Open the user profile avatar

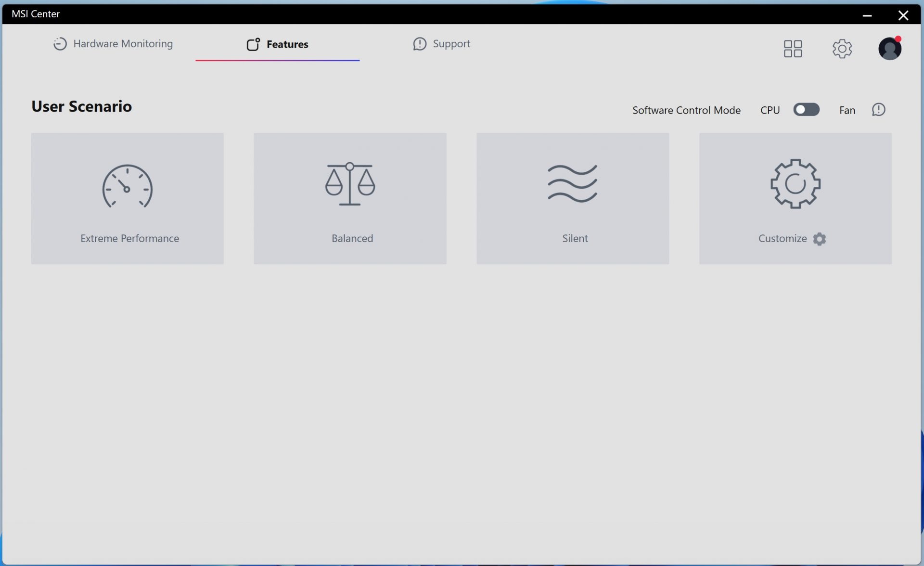(889, 49)
